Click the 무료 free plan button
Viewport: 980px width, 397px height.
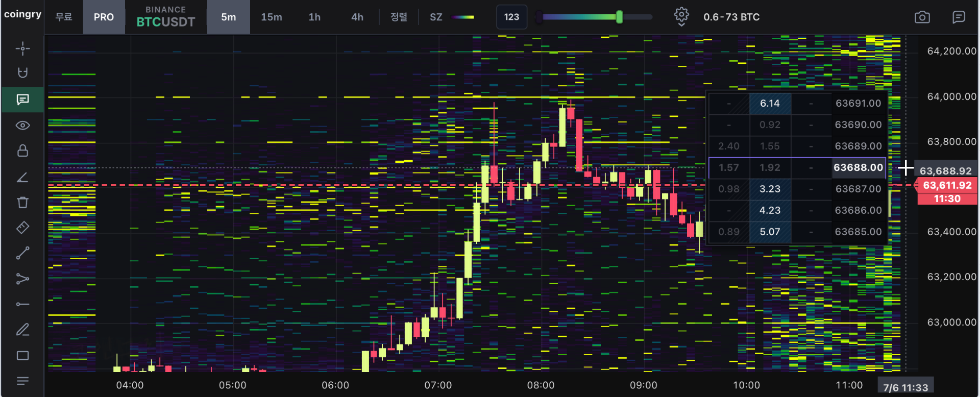[x=64, y=17]
